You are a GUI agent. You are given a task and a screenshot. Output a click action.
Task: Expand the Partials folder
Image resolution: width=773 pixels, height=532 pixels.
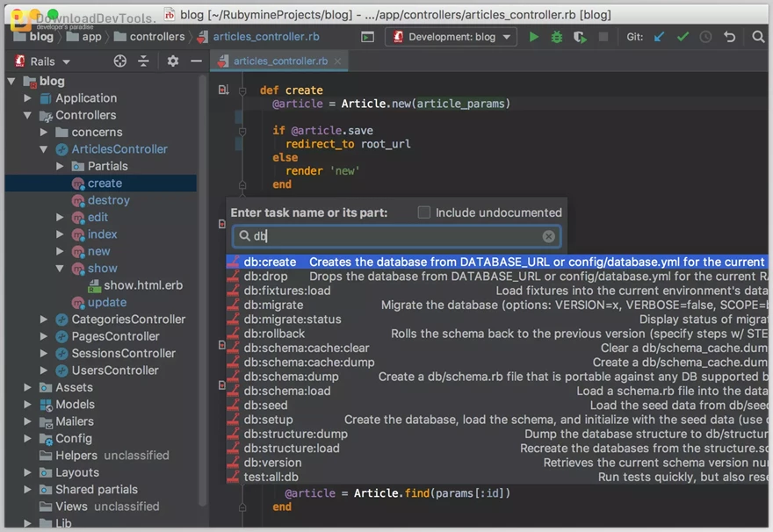(60, 166)
